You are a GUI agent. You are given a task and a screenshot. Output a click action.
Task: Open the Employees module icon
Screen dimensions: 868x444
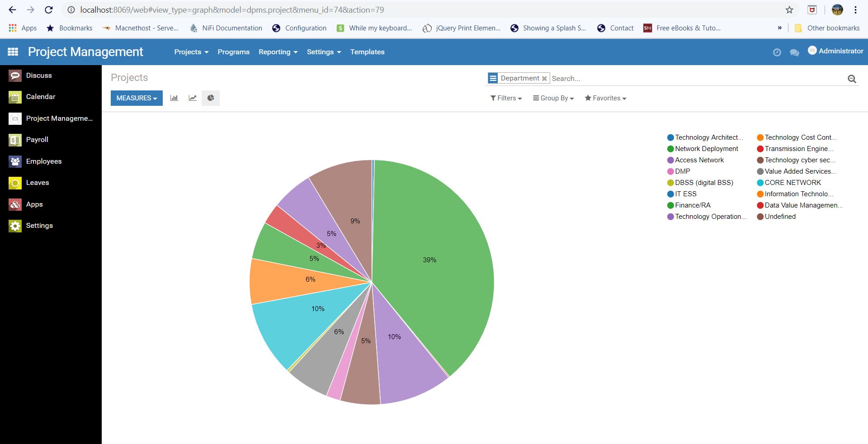(x=15, y=161)
